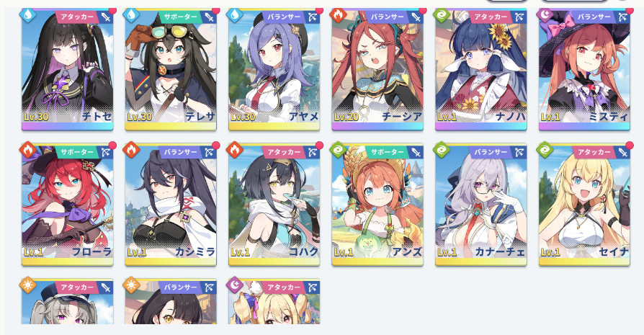Click the red notification dot on Seina card
Image resolution: width=644 pixels, height=335 pixels.
coord(629,146)
